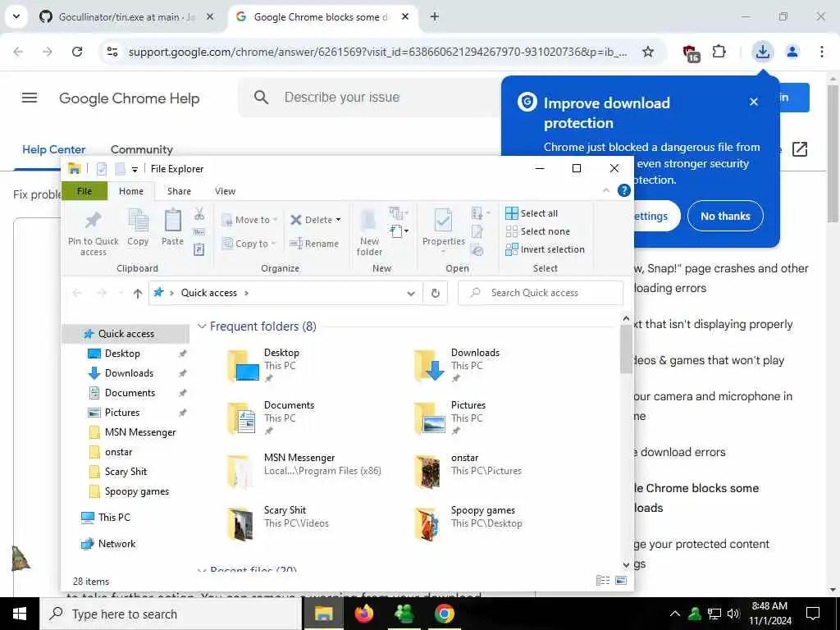Open the Chrome tab search dropdown

pos(16,16)
